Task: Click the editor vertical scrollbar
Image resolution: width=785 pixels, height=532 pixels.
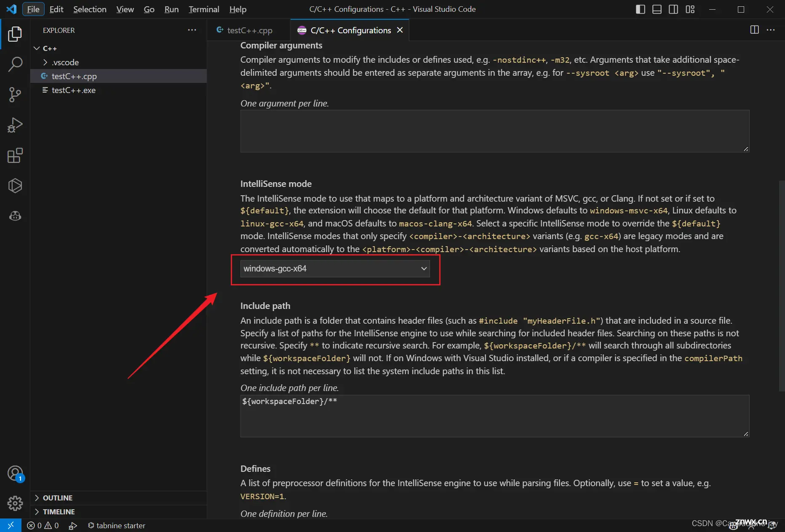Action: tap(782, 286)
